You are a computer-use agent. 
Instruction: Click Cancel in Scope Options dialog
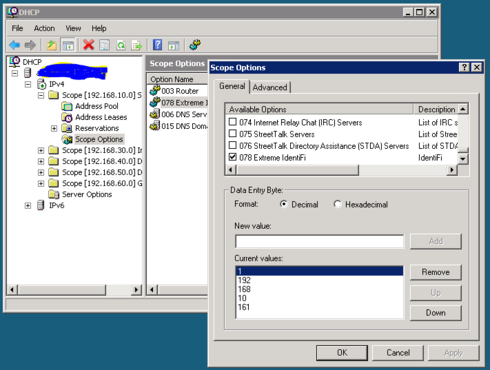[398, 353]
